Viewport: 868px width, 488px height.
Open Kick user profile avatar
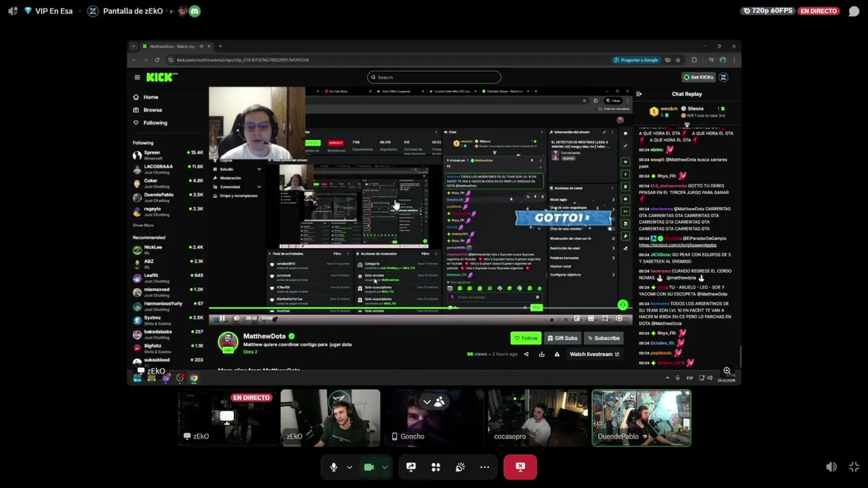tap(724, 77)
